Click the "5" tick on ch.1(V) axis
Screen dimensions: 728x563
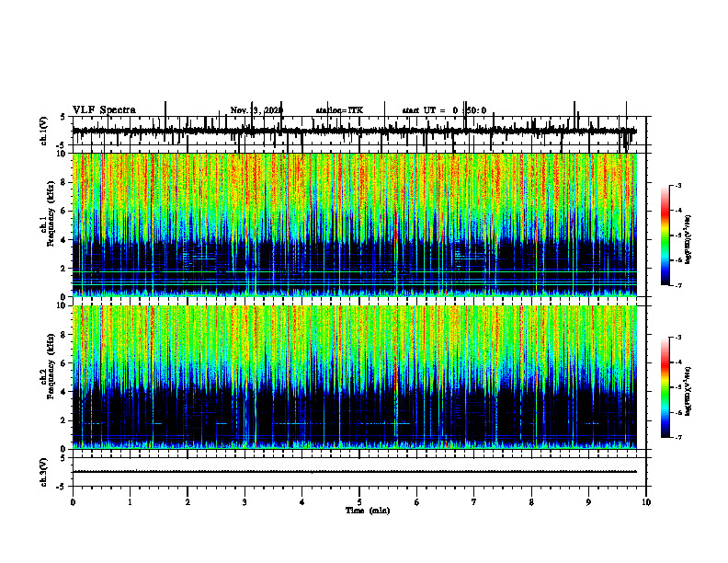point(63,118)
